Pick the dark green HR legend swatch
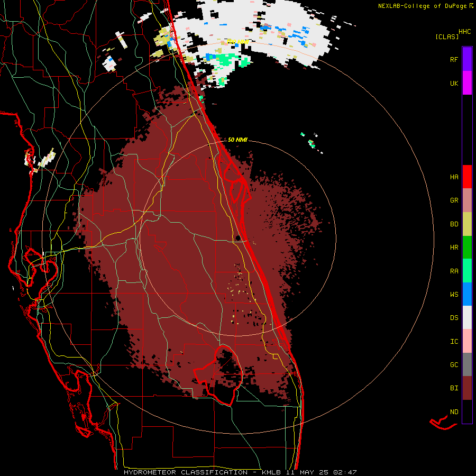This screenshot has height=476, width=476. click(x=467, y=248)
